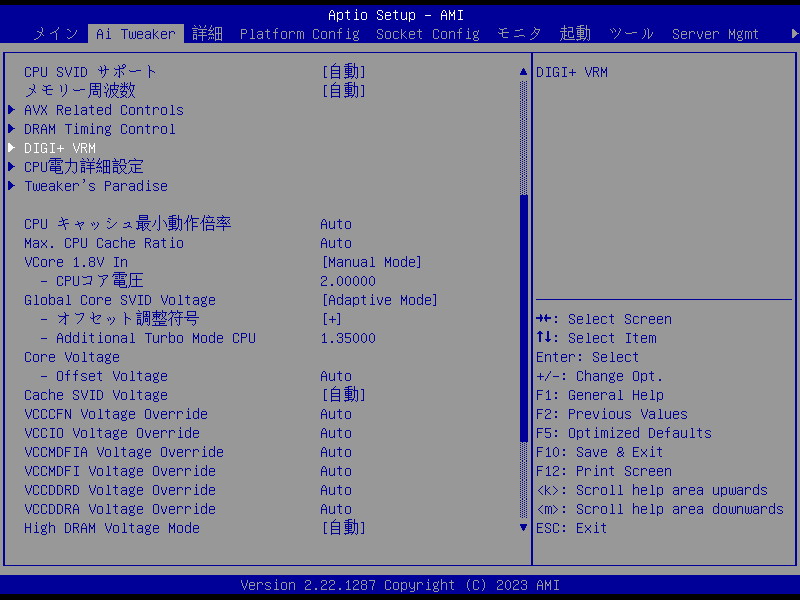Click the DIGI+ VRM help text
Screen dimensions: 800x600
click(572, 72)
